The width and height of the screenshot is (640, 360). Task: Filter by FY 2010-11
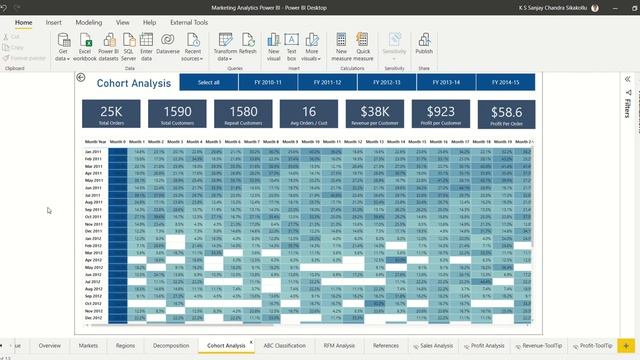pos(268,82)
